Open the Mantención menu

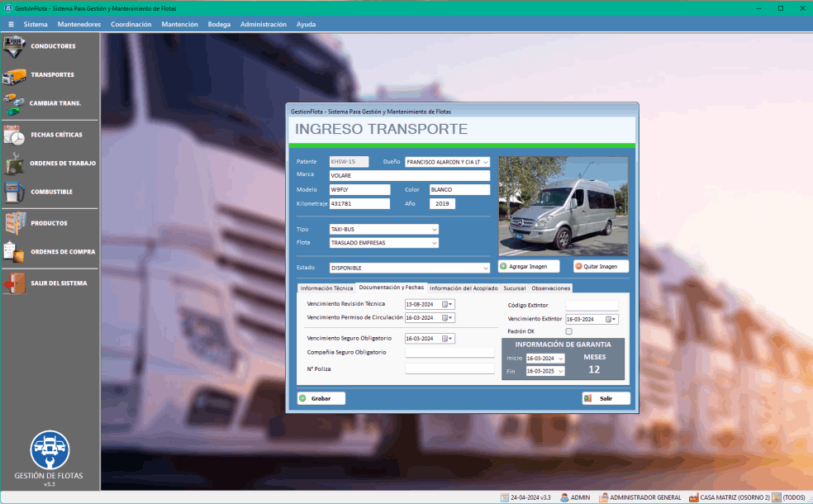(179, 25)
